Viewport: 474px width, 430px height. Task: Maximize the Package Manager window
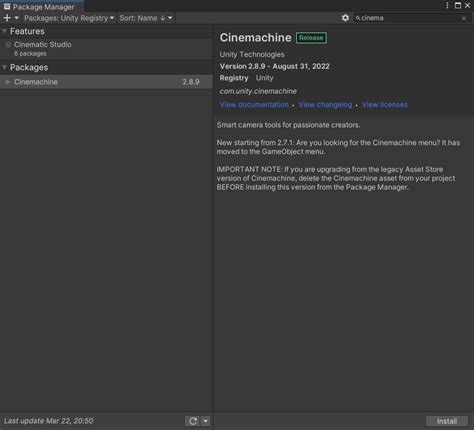point(458,6)
